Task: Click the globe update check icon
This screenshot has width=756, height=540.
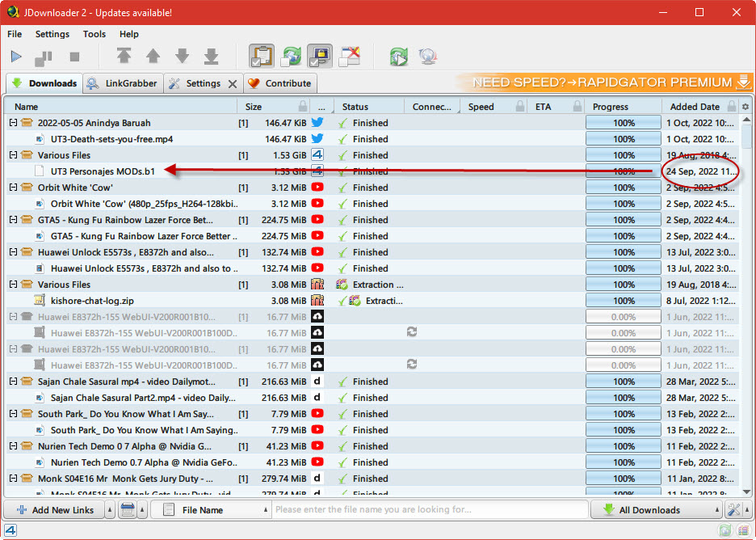Action: pyautogui.click(x=427, y=57)
